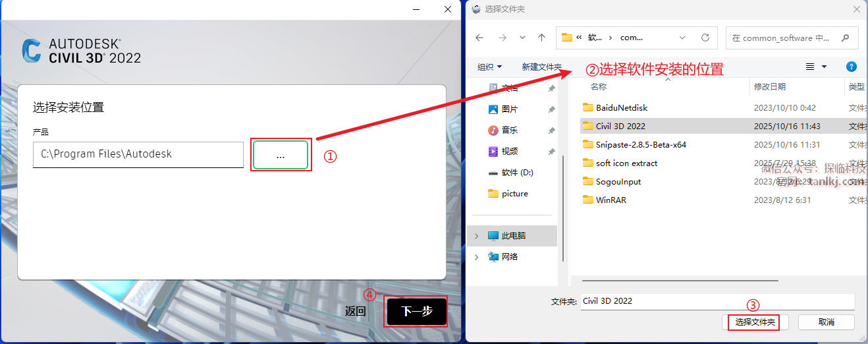Click the 软... breadcrumb segment
The width and height of the screenshot is (868, 344).
[595, 38]
